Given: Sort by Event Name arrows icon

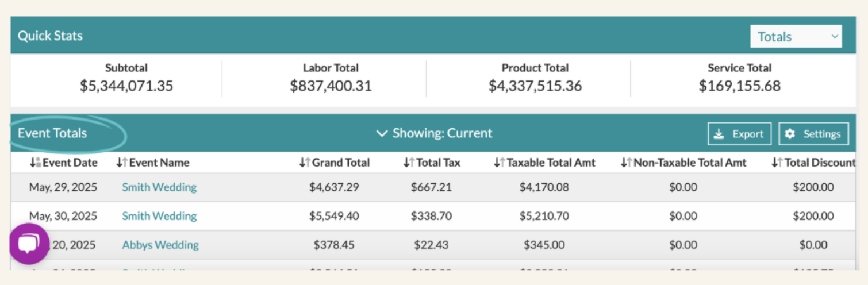Looking at the screenshot, I should click(121, 163).
